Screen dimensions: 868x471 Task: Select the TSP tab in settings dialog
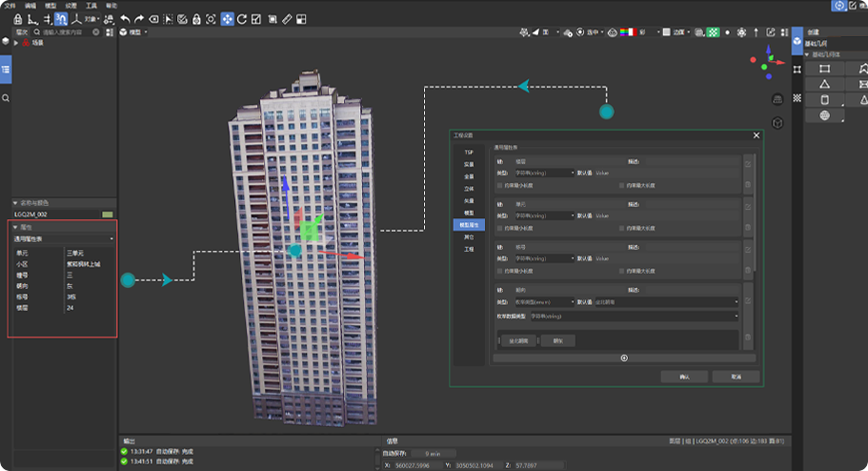pos(469,153)
